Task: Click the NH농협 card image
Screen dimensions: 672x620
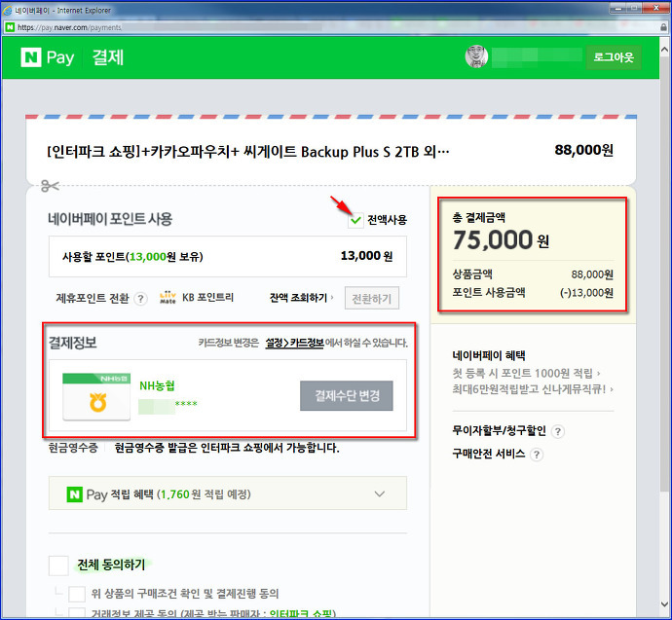Action: (96, 396)
